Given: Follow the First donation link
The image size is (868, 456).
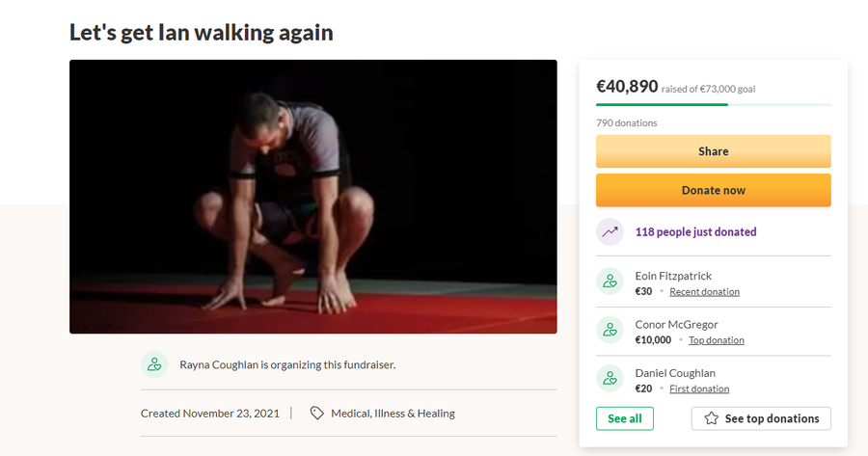Looking at the screenshot, I should coord(699,389).
